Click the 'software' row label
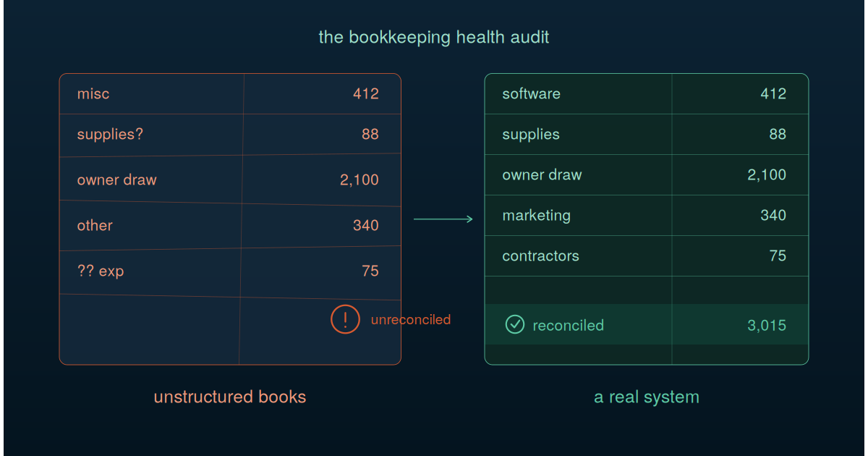Image resolution: width=868 pixels, height=456 pixels. pyautogui.click(x=532, y=94)
